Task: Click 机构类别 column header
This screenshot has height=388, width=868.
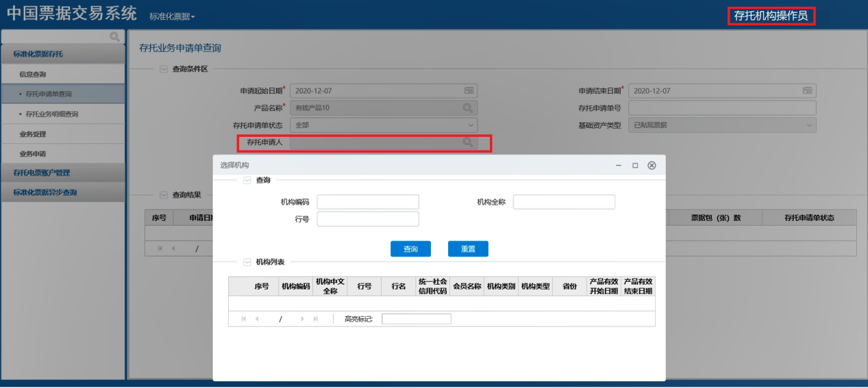Action: coord(501,286)
